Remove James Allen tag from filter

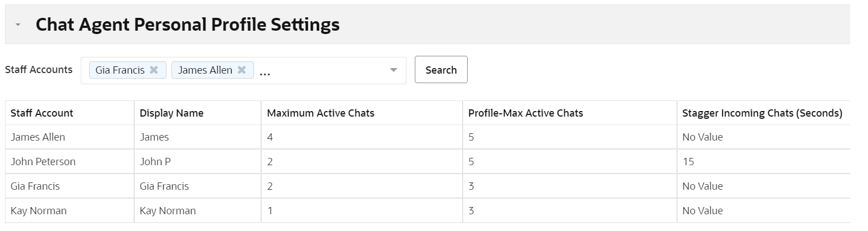(242, 70)
